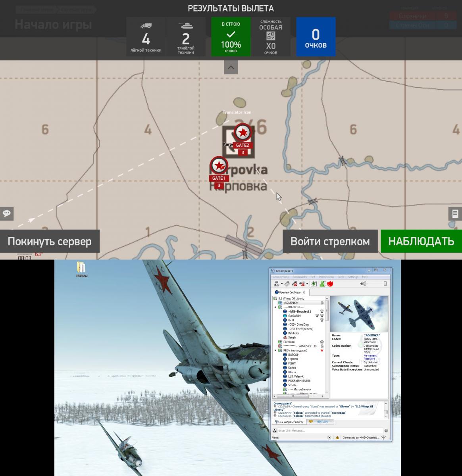Switch to the Крылья Свободы server tab
The image size is (462, 476).
(x=290, y=292)
